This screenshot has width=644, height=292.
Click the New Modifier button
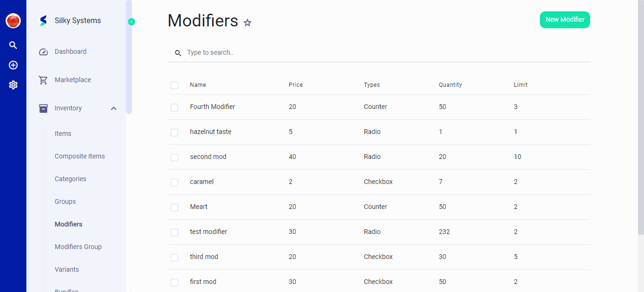coord(565,20)
